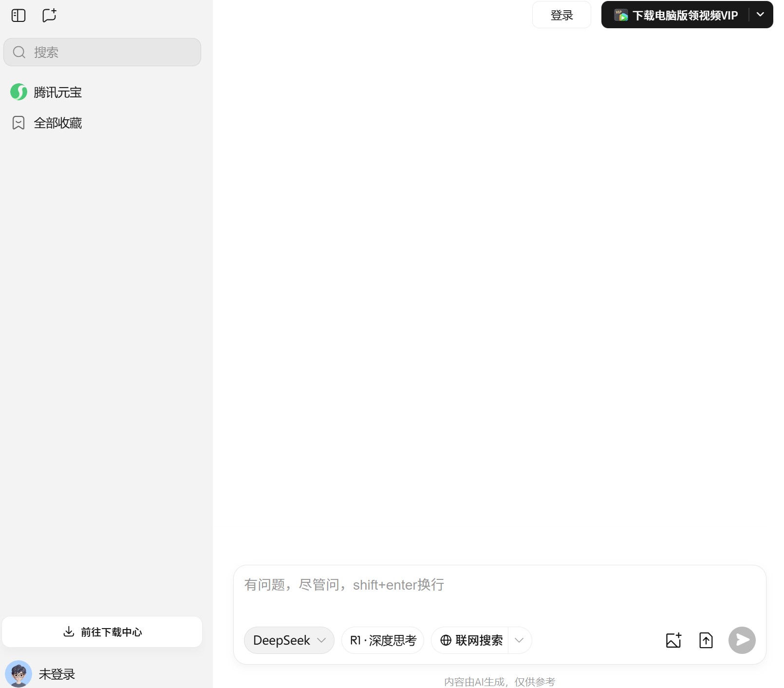
Task: Click the 未登录 user avatar
Action: pos(19,674)
